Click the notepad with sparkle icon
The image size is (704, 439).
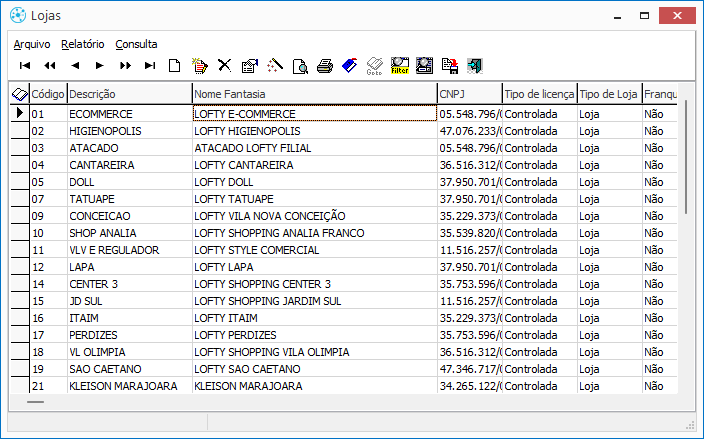(x=199, y=66)
